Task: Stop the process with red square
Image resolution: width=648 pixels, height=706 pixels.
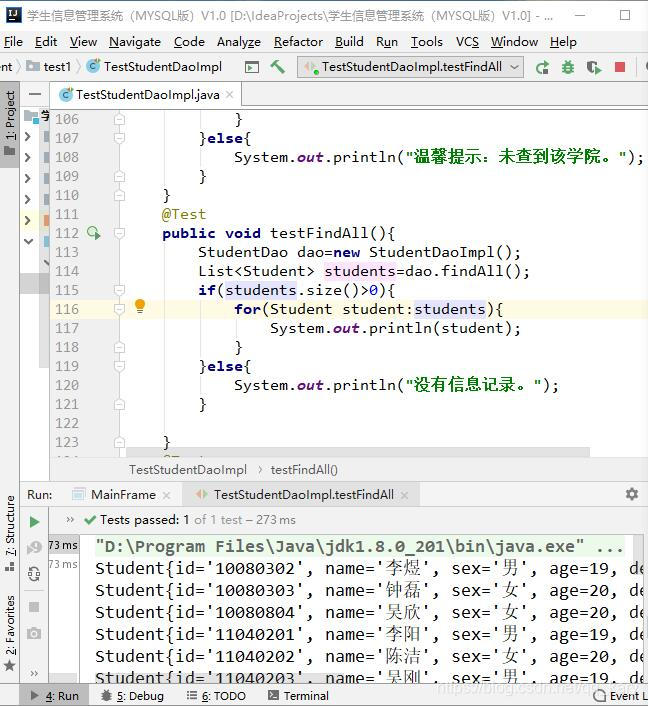Action: point(620,68)
